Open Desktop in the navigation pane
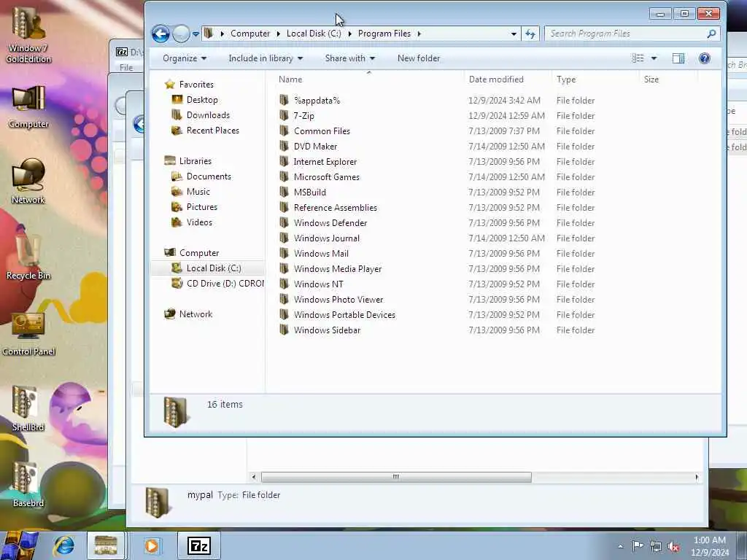Screen dimensions: 747x560 pyautogui.click(x=202, y=99)
